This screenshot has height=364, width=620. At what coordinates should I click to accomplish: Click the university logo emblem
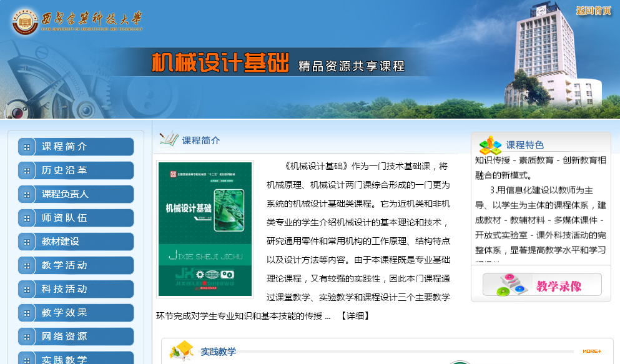click(x=25, y=22)
